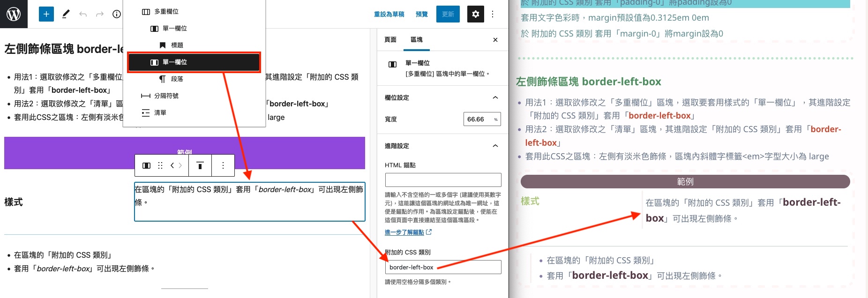Screen dimensions: 868x298
Task: Click the 套用文字色彩時 margin line in preview
Action: coord(615,17)
